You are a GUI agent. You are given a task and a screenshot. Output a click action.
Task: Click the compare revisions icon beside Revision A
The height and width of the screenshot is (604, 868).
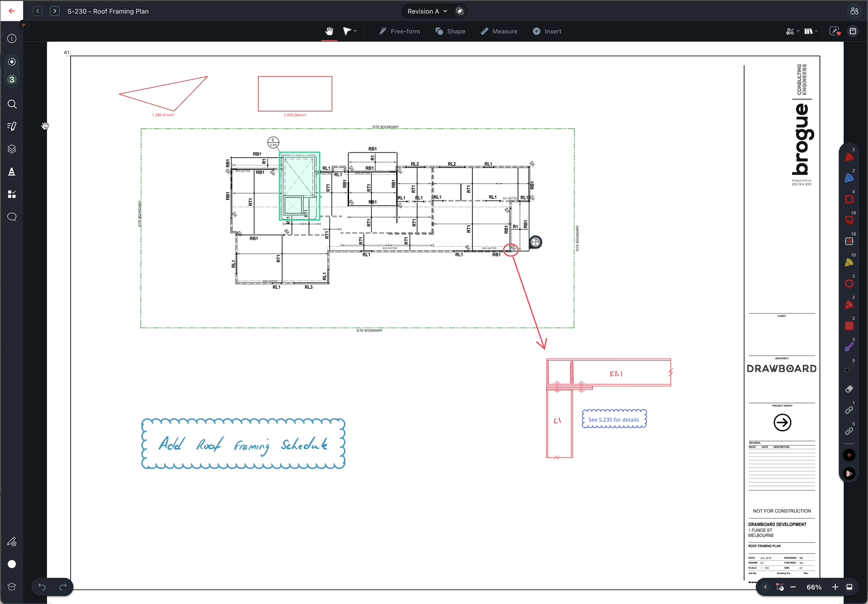click(x=460, y=11)
